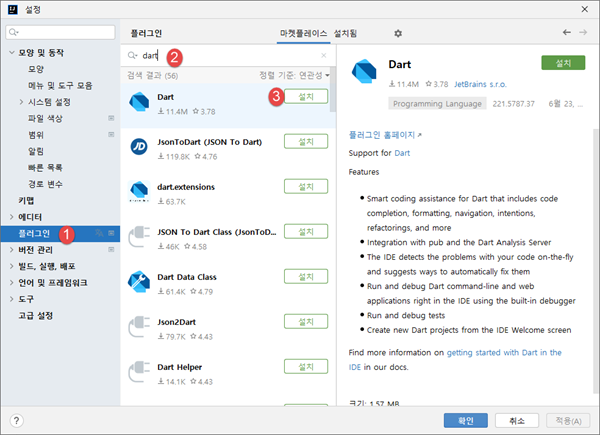Click the Dart Data Class wrench icon
Image resolution: width=600 pixels, height=435 pixels.
[139, 282]
